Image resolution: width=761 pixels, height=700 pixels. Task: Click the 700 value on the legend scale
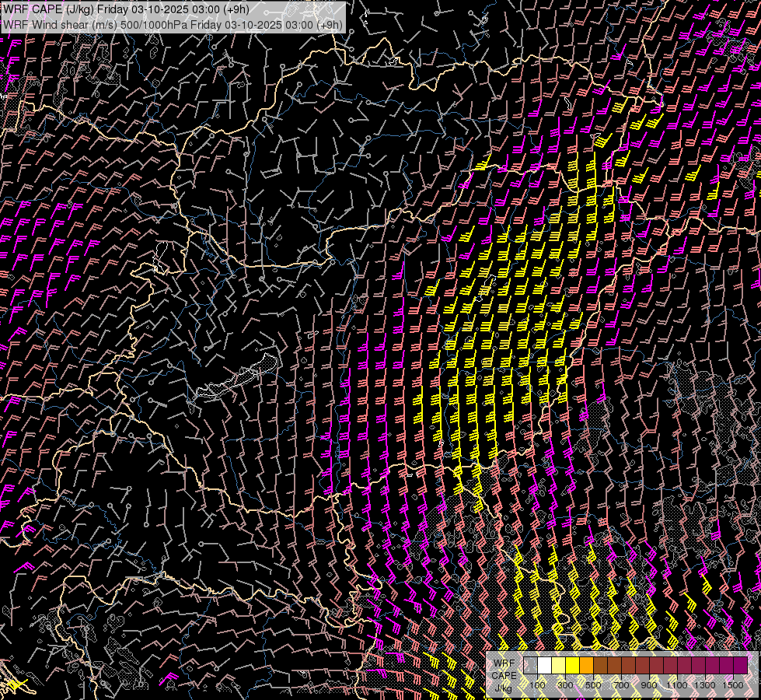[x=621, y=685]
